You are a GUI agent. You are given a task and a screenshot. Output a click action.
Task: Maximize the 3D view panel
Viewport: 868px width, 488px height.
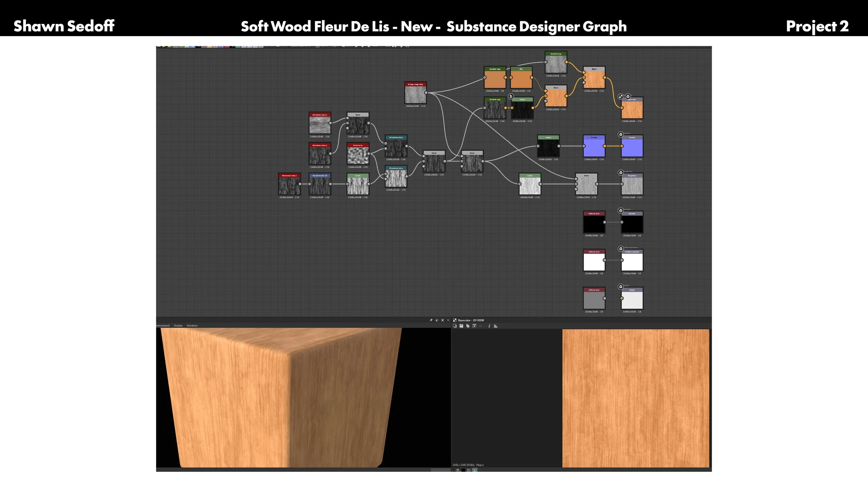coord(442,320)
